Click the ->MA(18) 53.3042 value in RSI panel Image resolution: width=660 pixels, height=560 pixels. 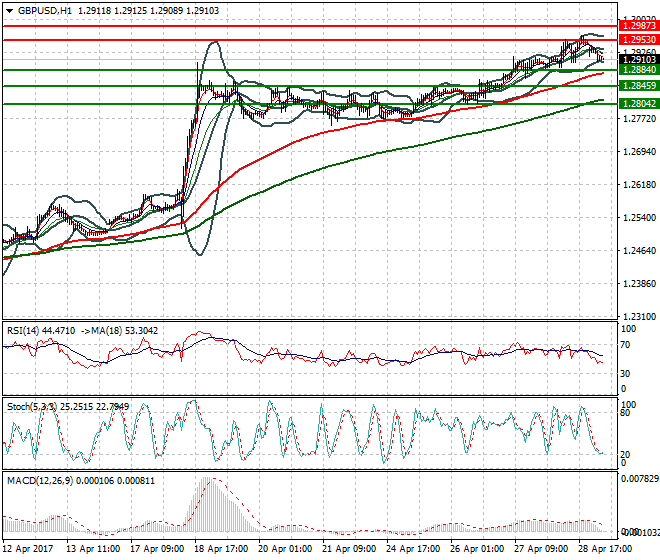click(x=118, y=331)
